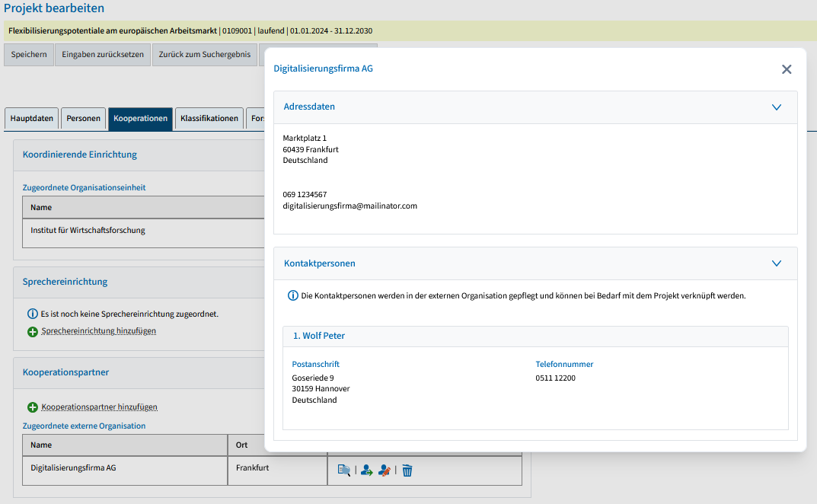This screenshot has width=817, height=504.
Task: Click the green plus next to Sprechereinrichtung hinzufügen
Action: click(33, 332)
